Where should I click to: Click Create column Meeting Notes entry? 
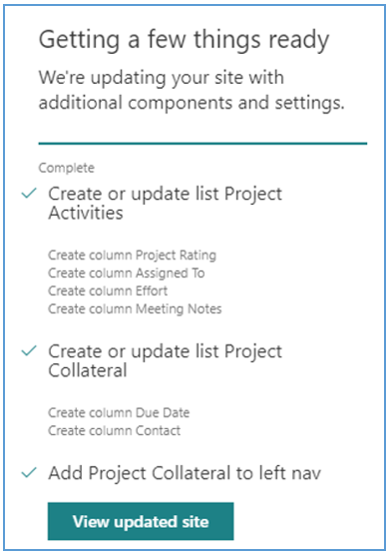(135, 308)
